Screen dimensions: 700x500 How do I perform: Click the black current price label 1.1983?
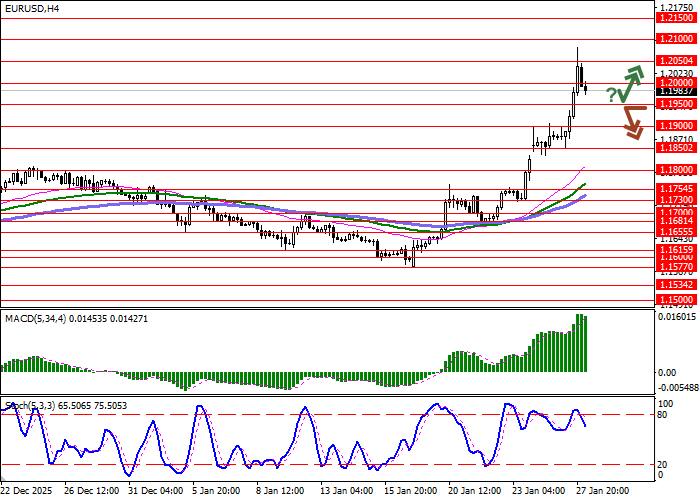(677, 91)
